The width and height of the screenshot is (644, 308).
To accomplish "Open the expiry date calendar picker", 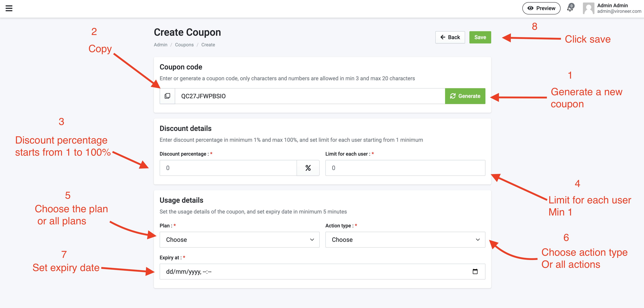I will [475, 271].
